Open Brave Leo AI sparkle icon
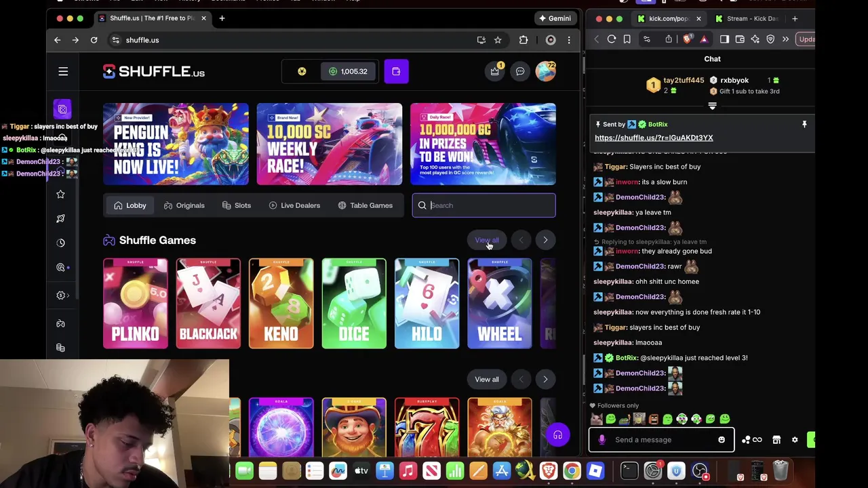The height and width of the screenshot is (488, 868). pos(755,39)
